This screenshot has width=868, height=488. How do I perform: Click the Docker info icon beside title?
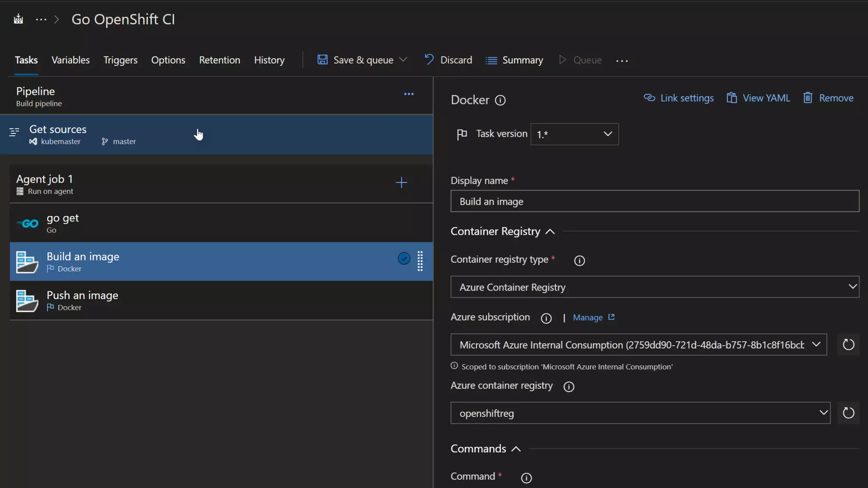coord(500,100)
